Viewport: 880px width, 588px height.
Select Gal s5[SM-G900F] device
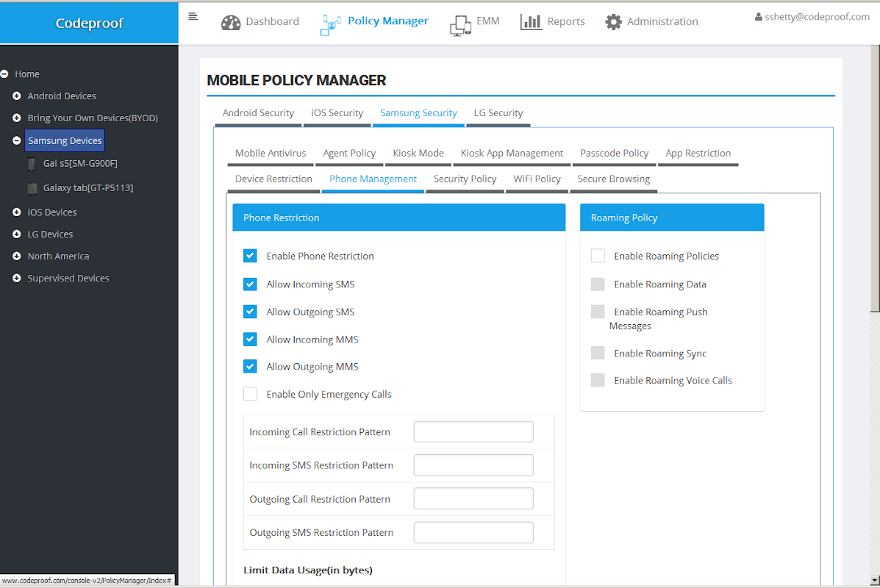click(x=80, y=164)
